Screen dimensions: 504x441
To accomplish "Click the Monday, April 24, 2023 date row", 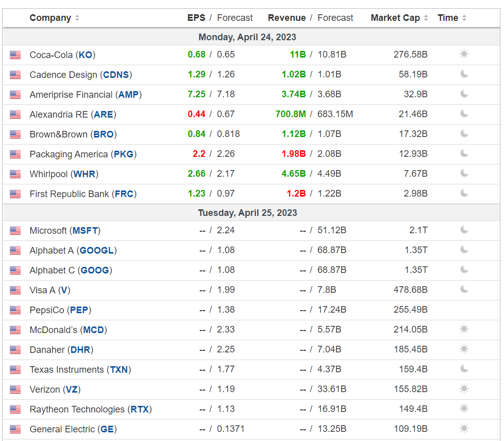I will point(251,37).
